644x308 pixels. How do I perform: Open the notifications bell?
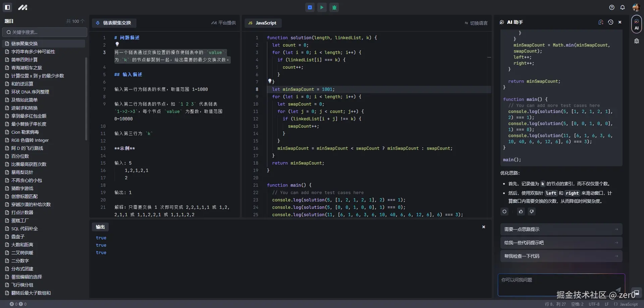click(623, 7)
